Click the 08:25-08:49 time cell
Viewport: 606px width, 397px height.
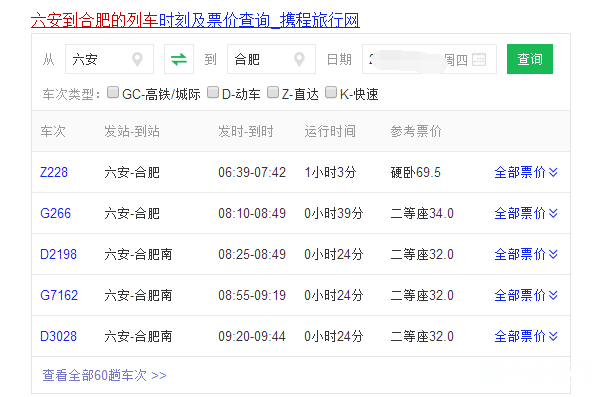(x=252, y=254)
